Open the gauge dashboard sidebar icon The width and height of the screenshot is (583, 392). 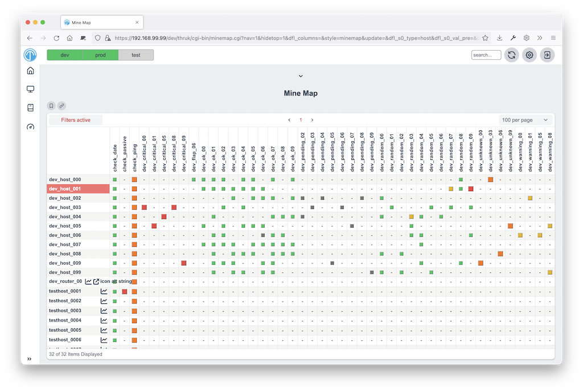coord(31,127)
